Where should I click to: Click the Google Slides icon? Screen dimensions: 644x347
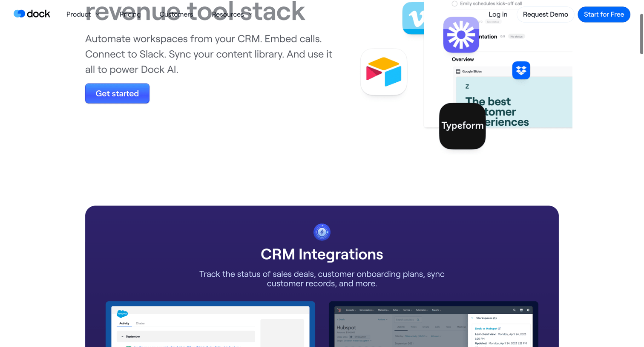point(458,72)
